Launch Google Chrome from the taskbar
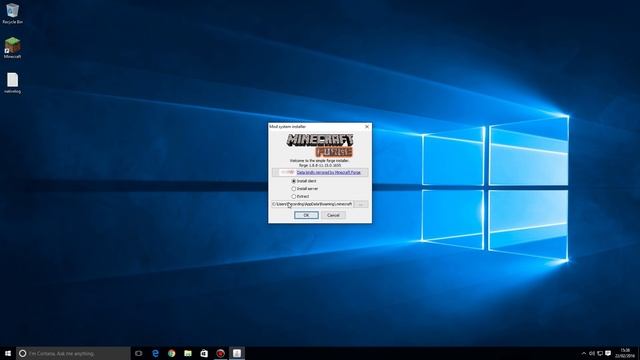The width and height of the screenshot is (640, 360). (x=171, y=353)
